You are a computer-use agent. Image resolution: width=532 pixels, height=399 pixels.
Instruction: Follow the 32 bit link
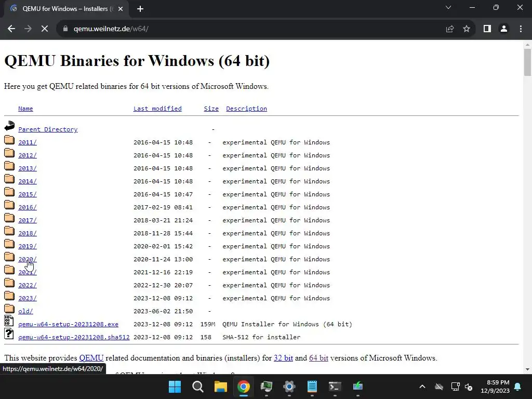pos(283,358)
